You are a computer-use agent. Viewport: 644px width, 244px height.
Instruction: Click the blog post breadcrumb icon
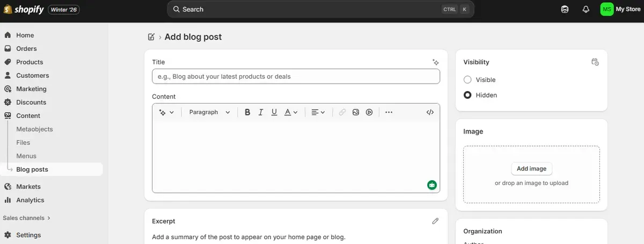point(151,37)
